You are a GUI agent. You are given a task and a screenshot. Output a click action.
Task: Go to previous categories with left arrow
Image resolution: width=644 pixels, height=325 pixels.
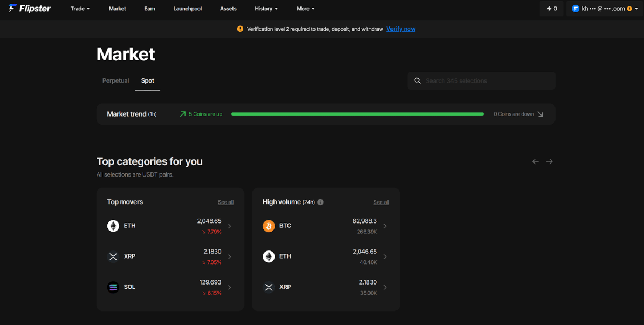click(x=535, y=161)
